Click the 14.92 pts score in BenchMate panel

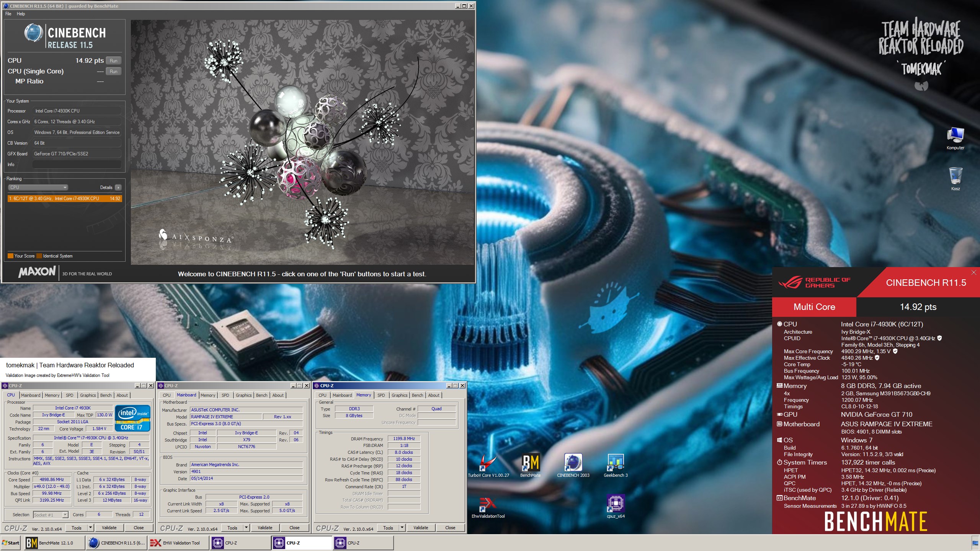pyautogui.click(x=918, y=307)
